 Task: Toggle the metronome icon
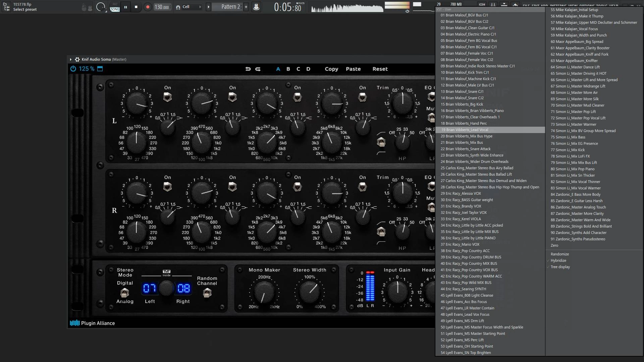[x=256, y=7]
